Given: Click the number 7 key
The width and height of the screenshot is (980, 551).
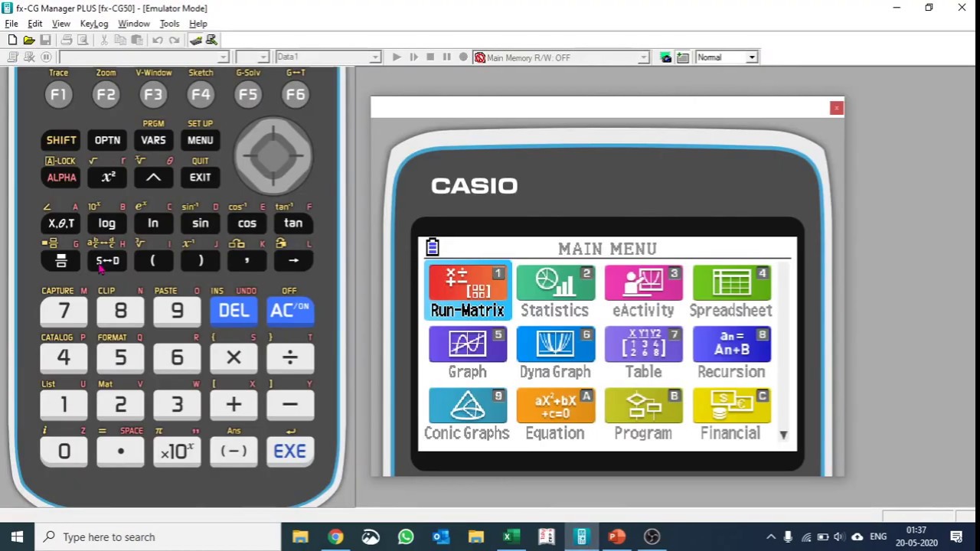Looking at the screenshot, I should pos(64,311).
